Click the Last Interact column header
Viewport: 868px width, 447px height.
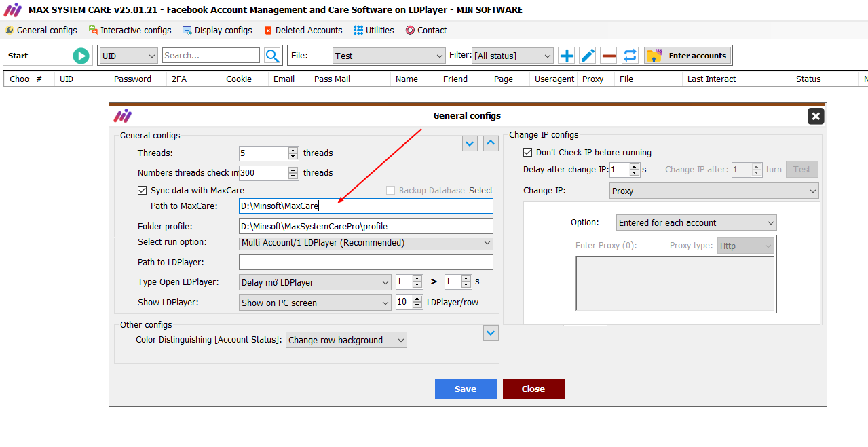click(x=712, y=79)
